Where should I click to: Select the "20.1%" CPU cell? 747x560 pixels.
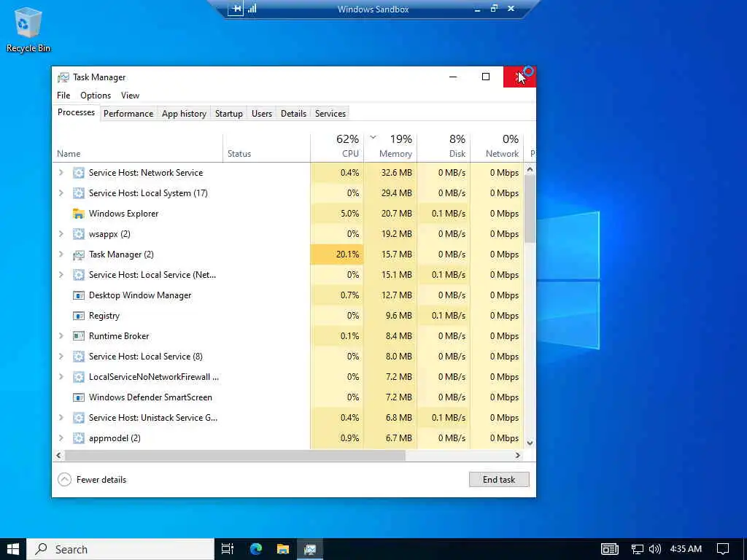(x=337, y=254)
